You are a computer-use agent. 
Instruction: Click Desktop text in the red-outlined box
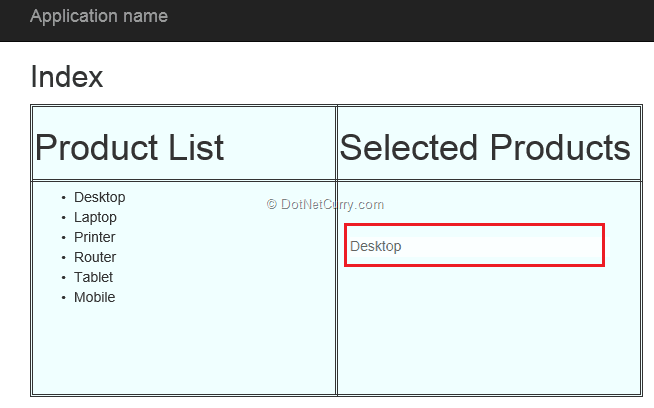[375, 246]
